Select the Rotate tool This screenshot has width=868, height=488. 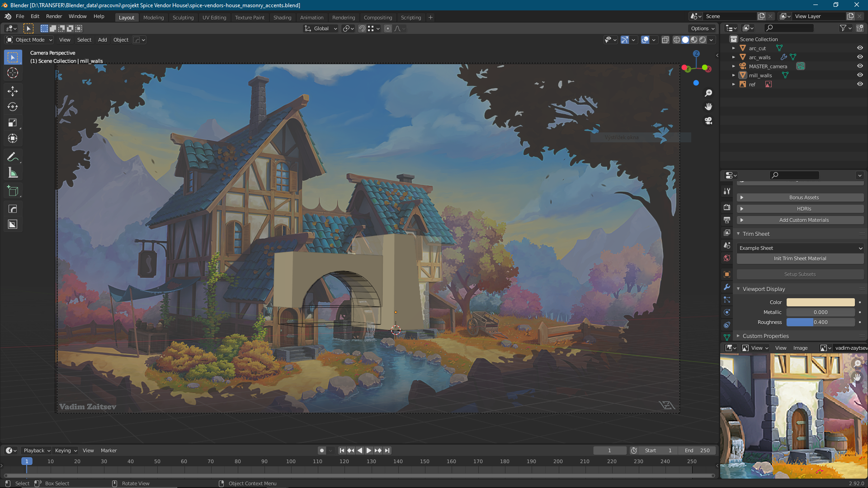(13, 107)
